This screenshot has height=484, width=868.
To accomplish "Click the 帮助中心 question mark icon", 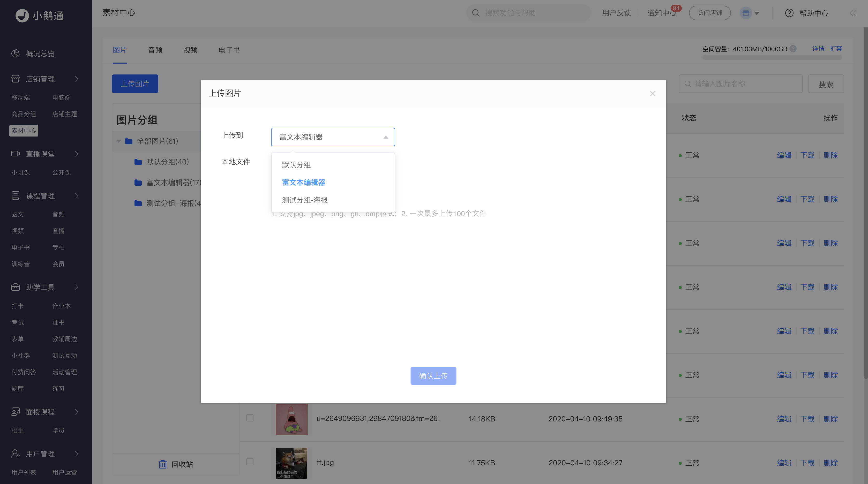I will [x=789, y=13].
